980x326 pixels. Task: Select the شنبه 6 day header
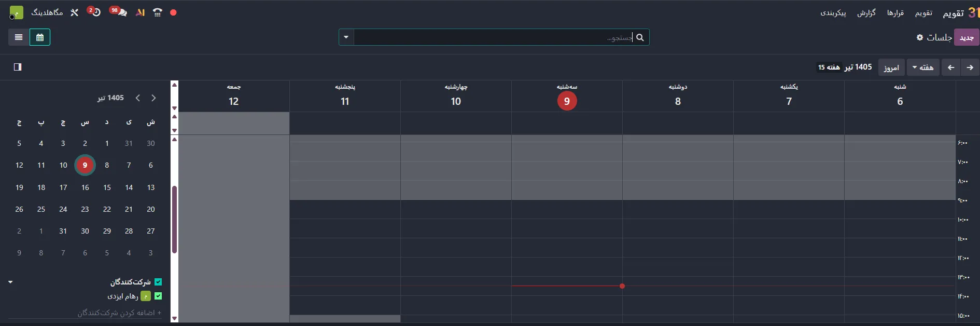(x=900, y=96)
